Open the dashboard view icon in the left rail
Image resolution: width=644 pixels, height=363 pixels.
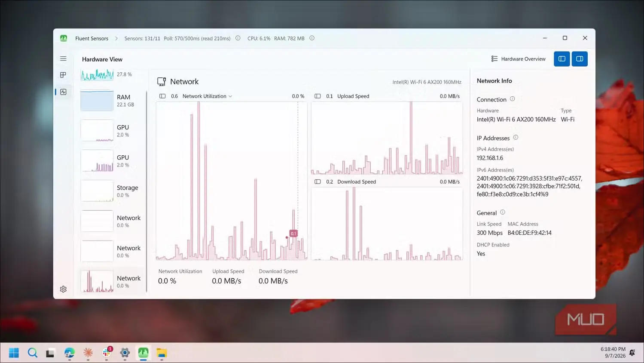pyautogui.click(x=63, y=75)
